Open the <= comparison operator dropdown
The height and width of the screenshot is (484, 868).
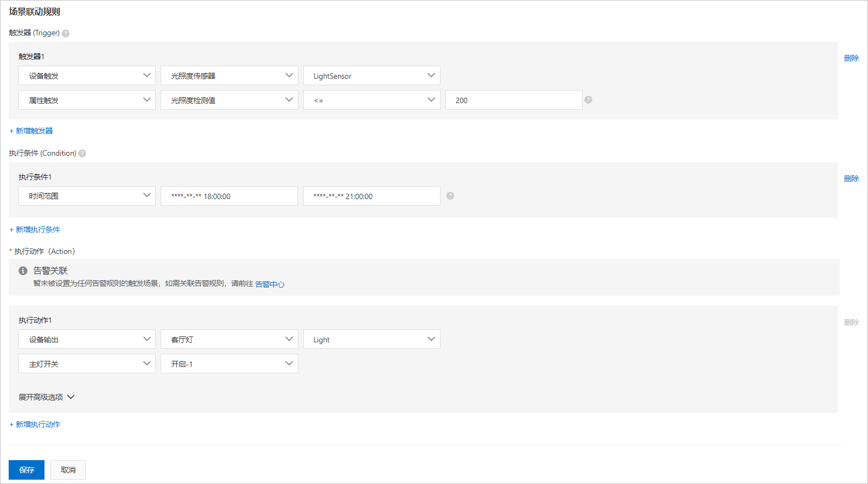[x=372, y=100]
